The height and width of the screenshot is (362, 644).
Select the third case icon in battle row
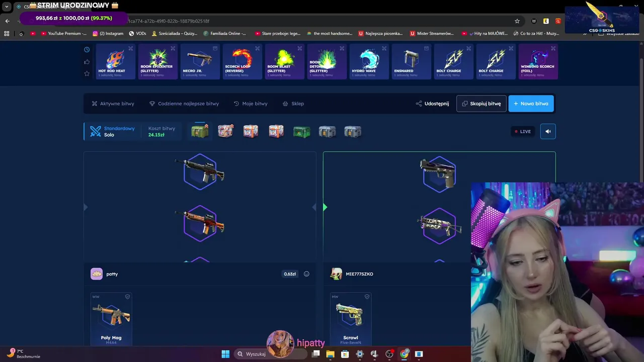point(251,131)
